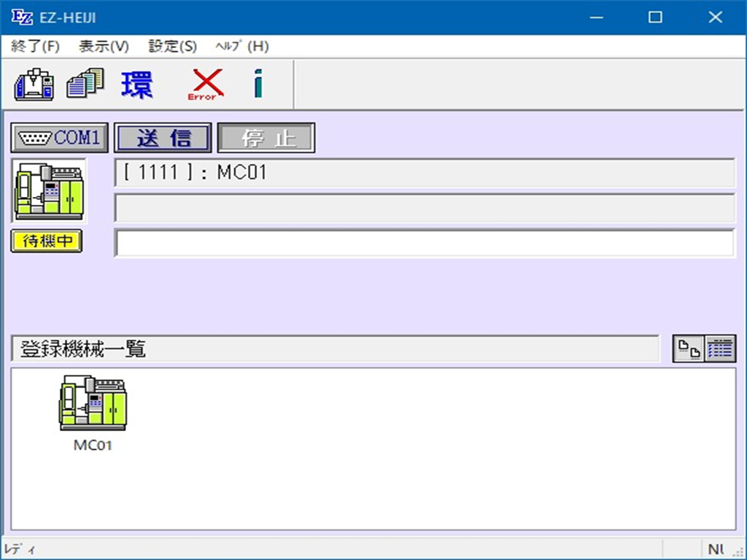
Task: Open the 表示(V) menu
Action: pos(104,46)
